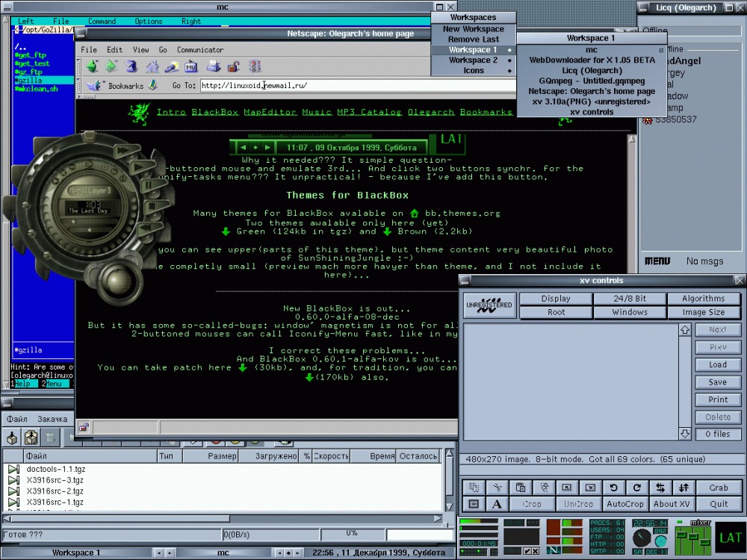Click the X button in the dock applet
The height and width of the screenshot is (560, 747).
(x=536, y=551)
